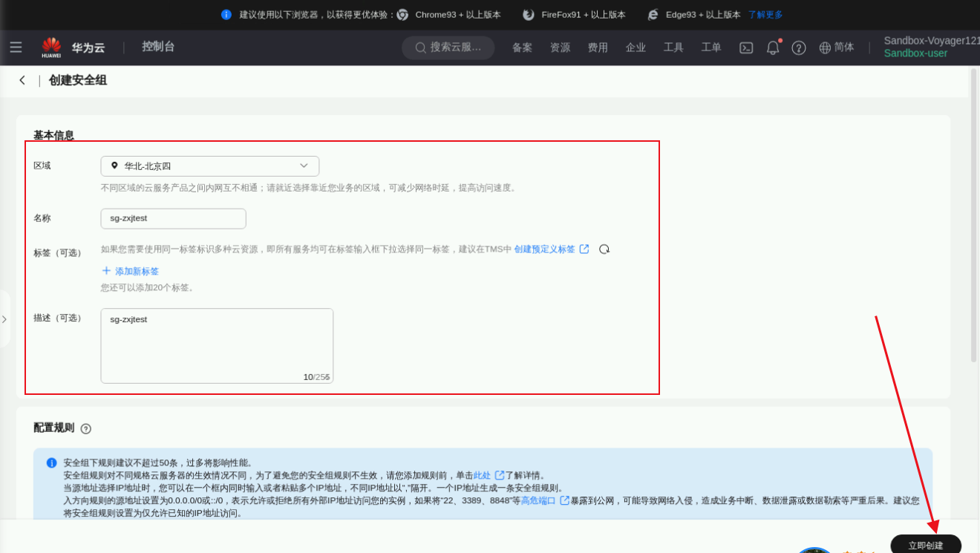Screen dimensions: 980x553
Task: Click the 立即创建 button
Action: pyautogui.click(x=926, y=544)
